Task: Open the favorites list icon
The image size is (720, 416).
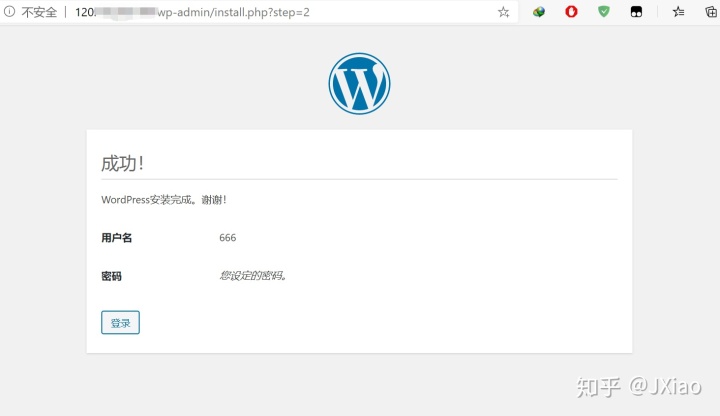Action: pos(678,12)
